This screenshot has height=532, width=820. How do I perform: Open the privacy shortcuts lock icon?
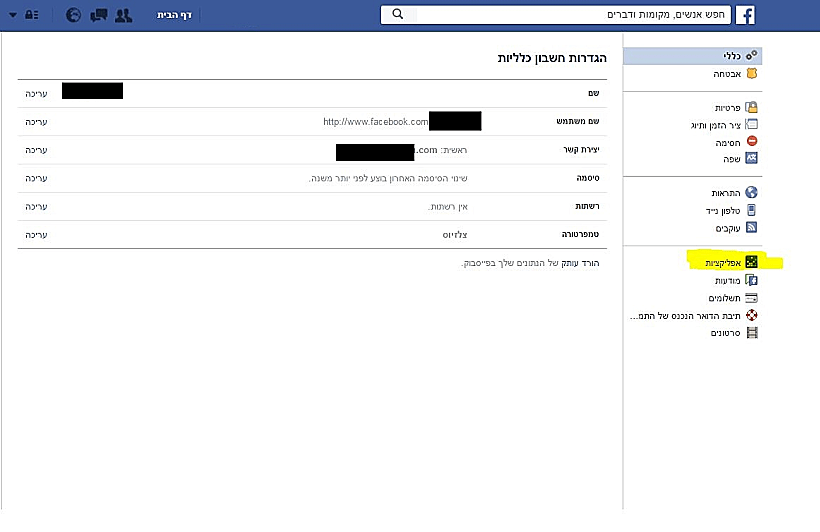[x=33, y=15]
